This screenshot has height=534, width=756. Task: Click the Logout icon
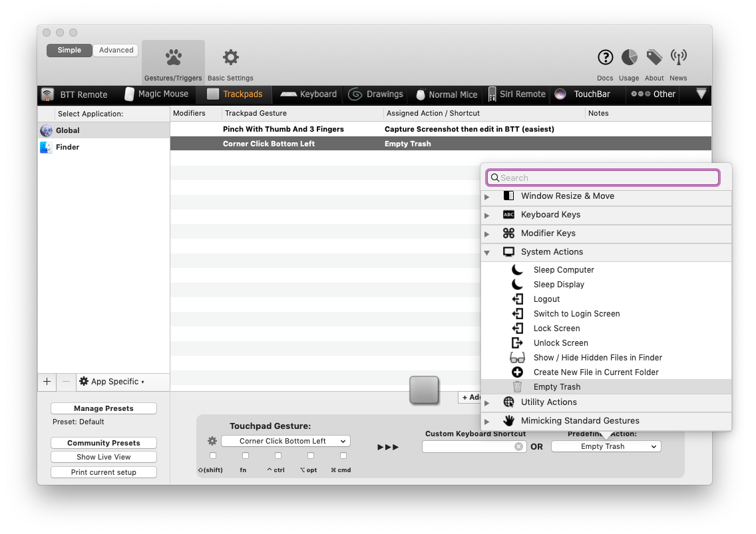click(x=517, y=299)
